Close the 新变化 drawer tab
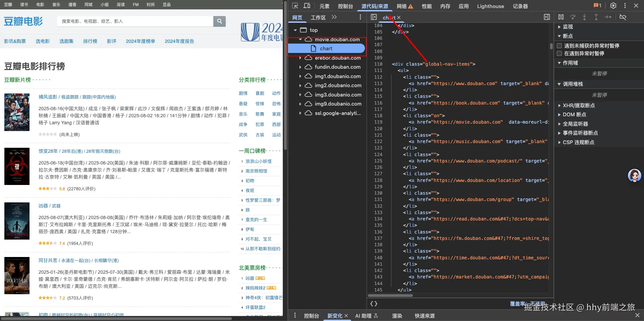The height and width of the screenshot is (321, 644). [x=346, y=316]
